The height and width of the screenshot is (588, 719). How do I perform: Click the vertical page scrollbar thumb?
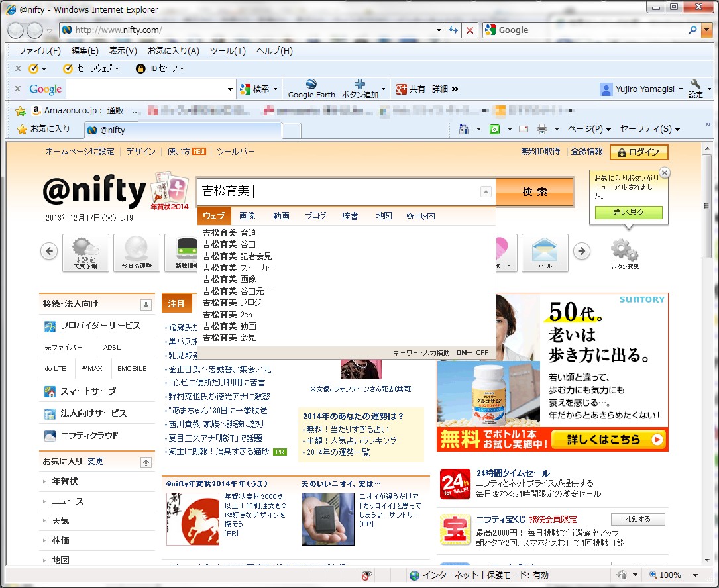tap(706, 206)
